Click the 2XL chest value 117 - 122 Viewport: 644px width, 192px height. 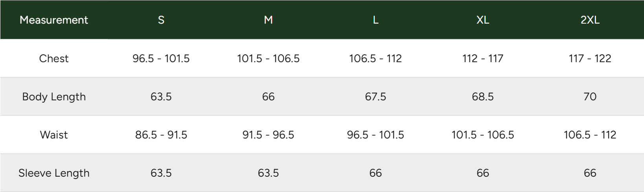pyautogui.click(x=590, y=59)
